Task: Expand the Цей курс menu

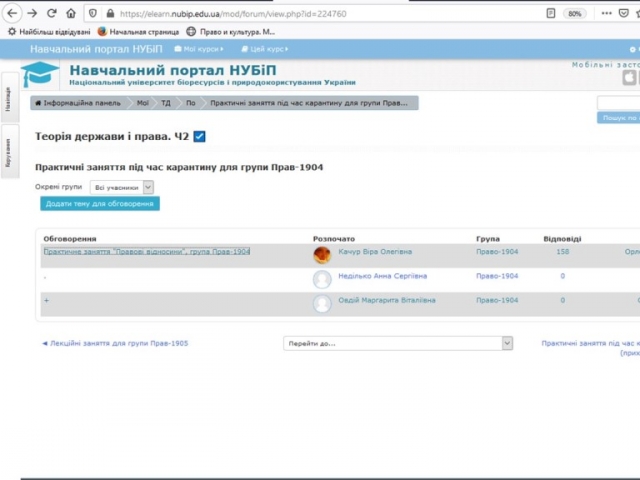Action: pyautogui.click(x=265, y=49)
